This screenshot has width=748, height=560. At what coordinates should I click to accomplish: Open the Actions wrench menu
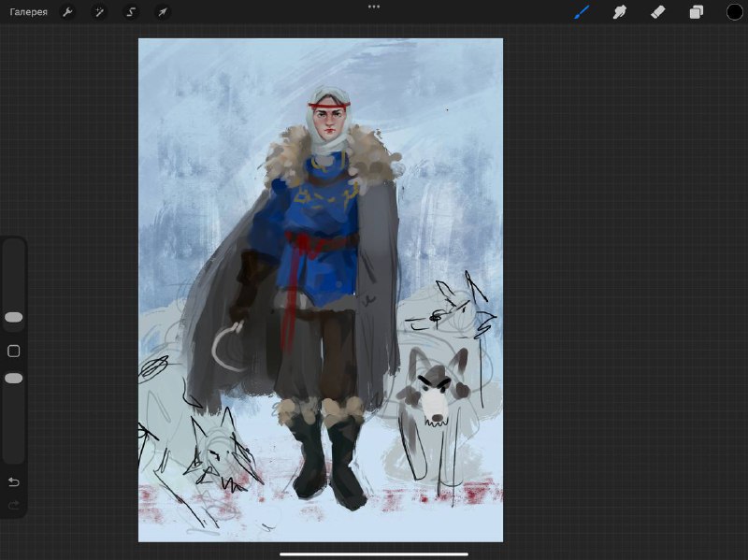tap(67, 12)
